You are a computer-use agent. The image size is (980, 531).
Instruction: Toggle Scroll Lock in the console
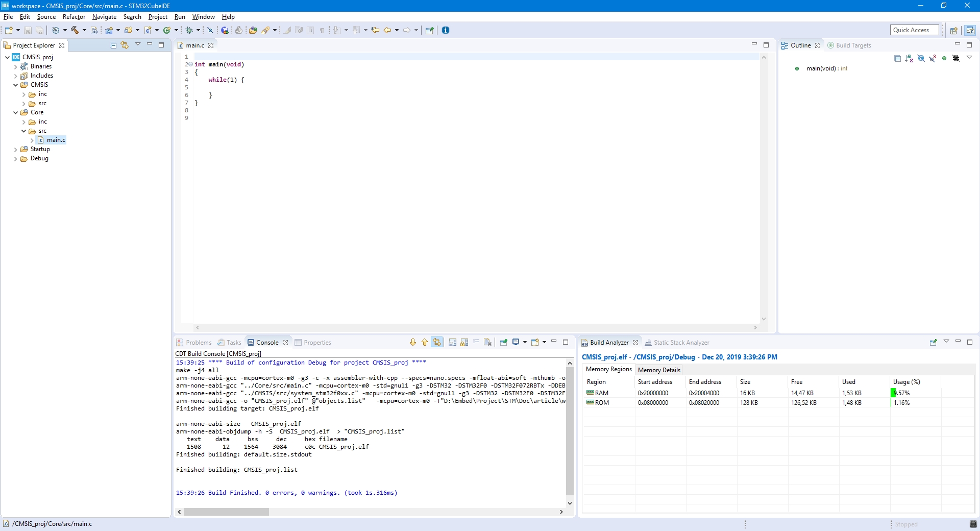pos(464,342)
